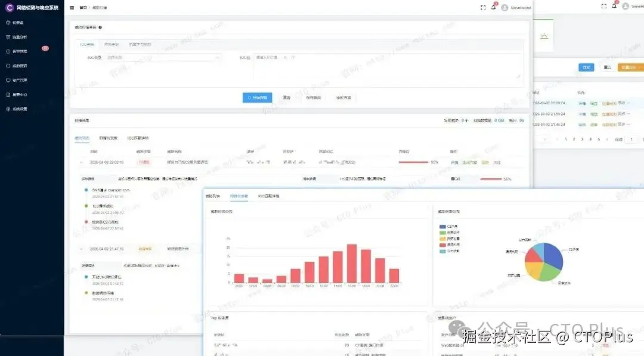Image resolution: width=644 pixels, height=356 pixels.
Task: Click the save query (保存查询) button
Action: [314, 98]
